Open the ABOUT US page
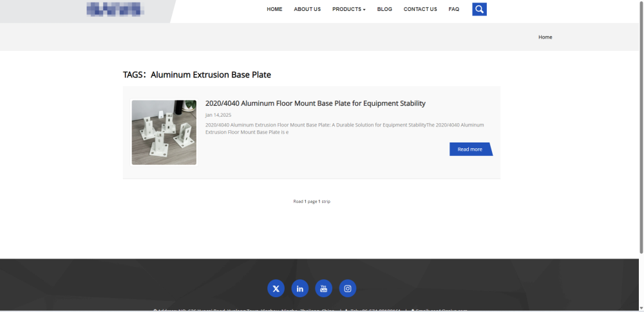 click(307, 9)
